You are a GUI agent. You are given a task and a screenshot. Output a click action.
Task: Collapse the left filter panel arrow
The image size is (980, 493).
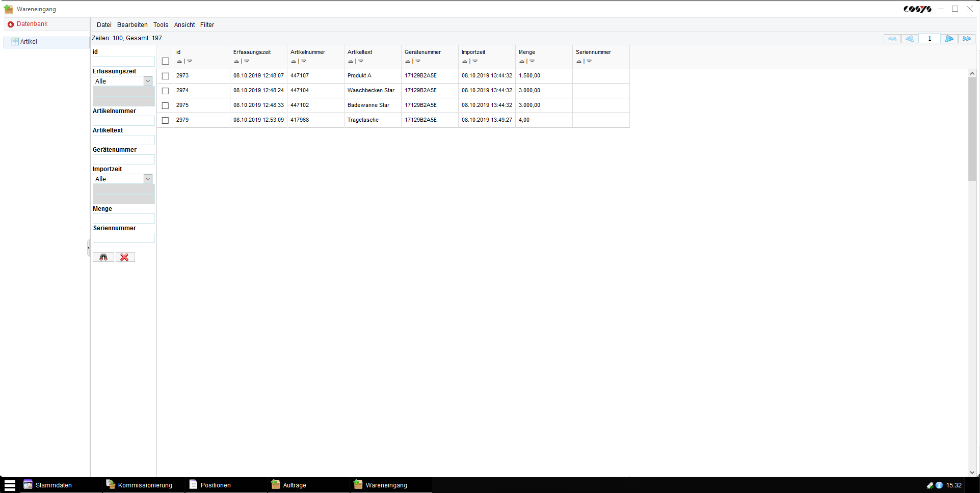click(89, 248)
